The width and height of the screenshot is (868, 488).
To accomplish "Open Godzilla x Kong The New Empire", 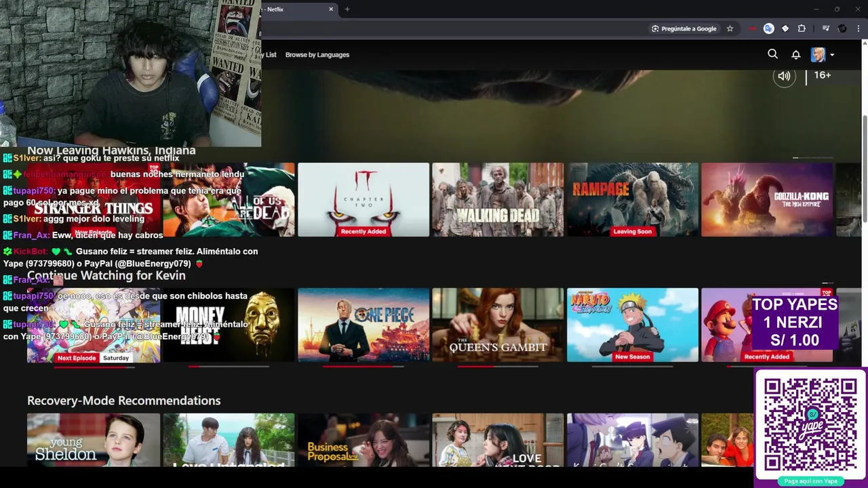I will tap(767, 199).
